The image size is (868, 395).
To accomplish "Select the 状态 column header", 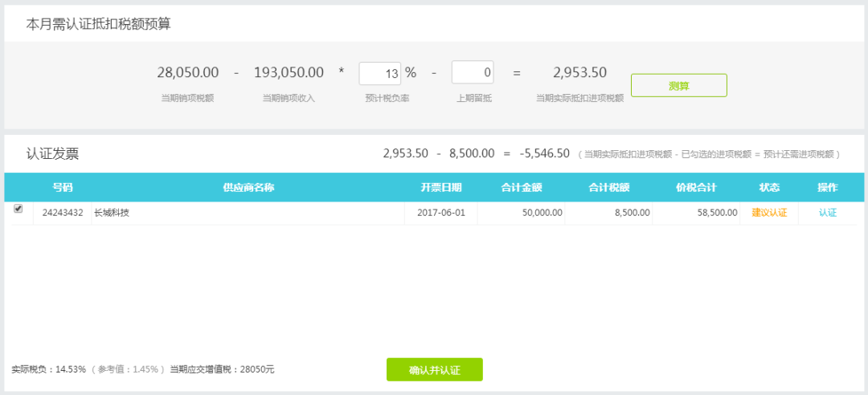I will [x=769, y=188].
